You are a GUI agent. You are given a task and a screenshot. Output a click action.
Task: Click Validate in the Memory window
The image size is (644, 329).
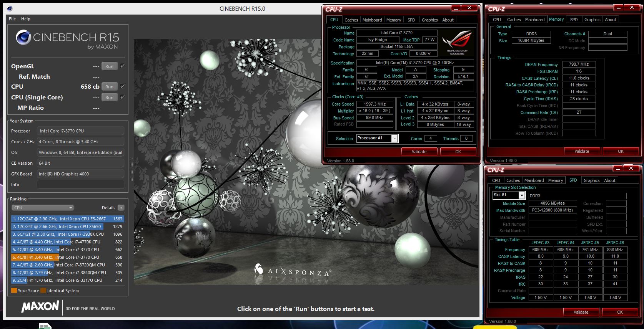(x=582, y=151)
